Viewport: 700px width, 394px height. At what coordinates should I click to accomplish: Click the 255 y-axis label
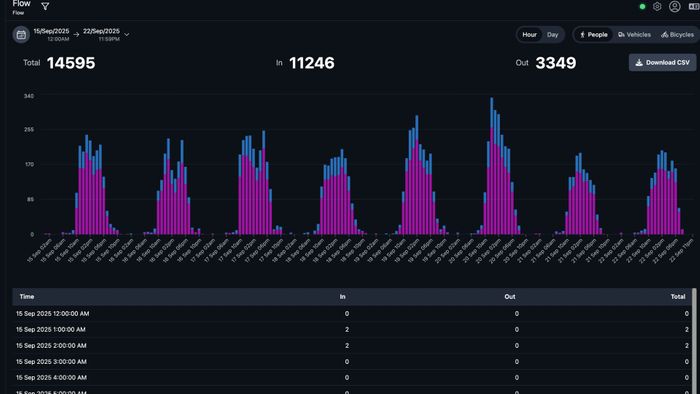point(29,129)
